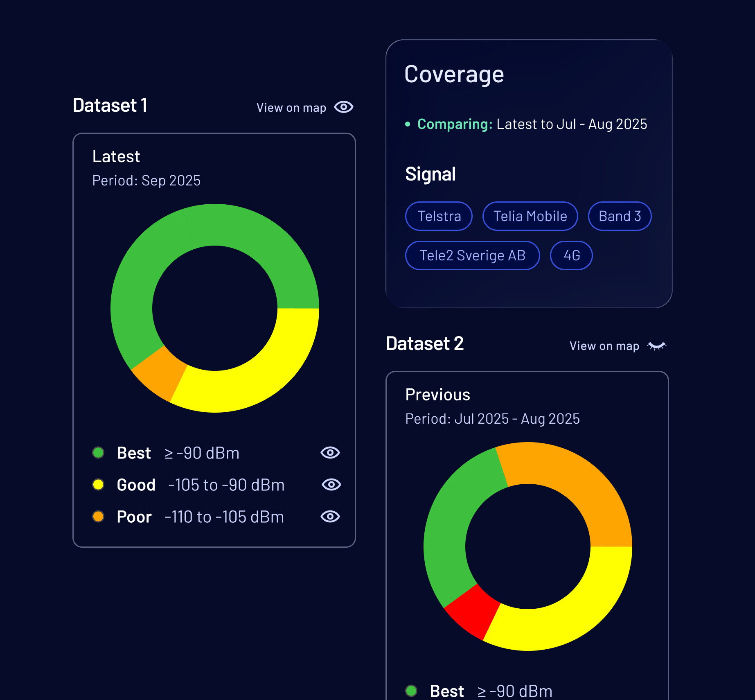Select the 4G filter chip
755x700 pixels.
coord(572,255)
